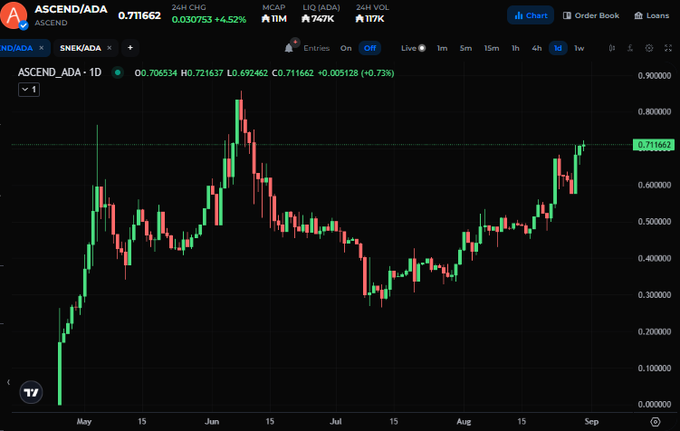Toggle Live mode

tap(413, 48)
